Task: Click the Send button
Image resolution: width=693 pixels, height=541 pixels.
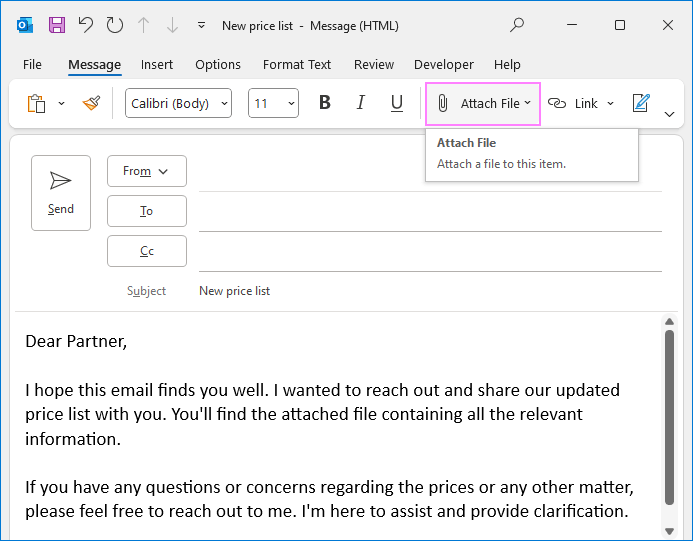Action: [x=61, y=192]
